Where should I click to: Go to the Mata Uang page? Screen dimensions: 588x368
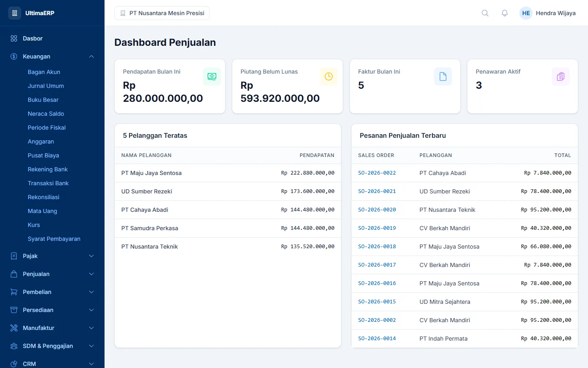pos(42,211)
